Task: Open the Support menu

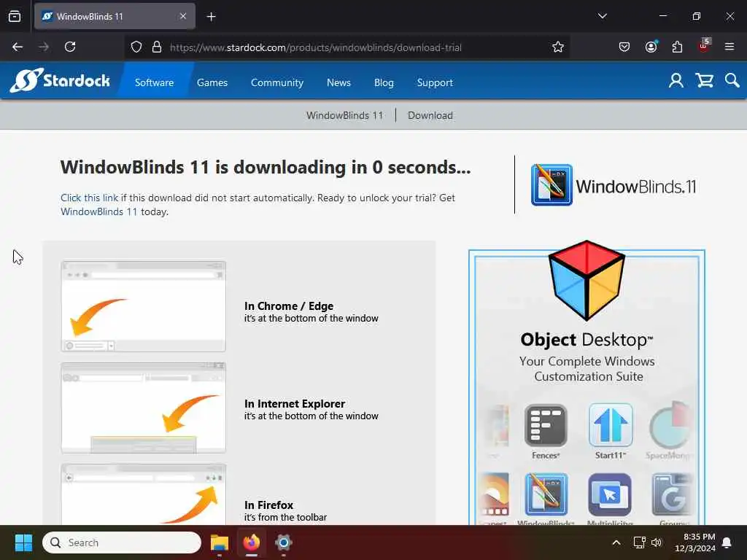Action: 435,82
